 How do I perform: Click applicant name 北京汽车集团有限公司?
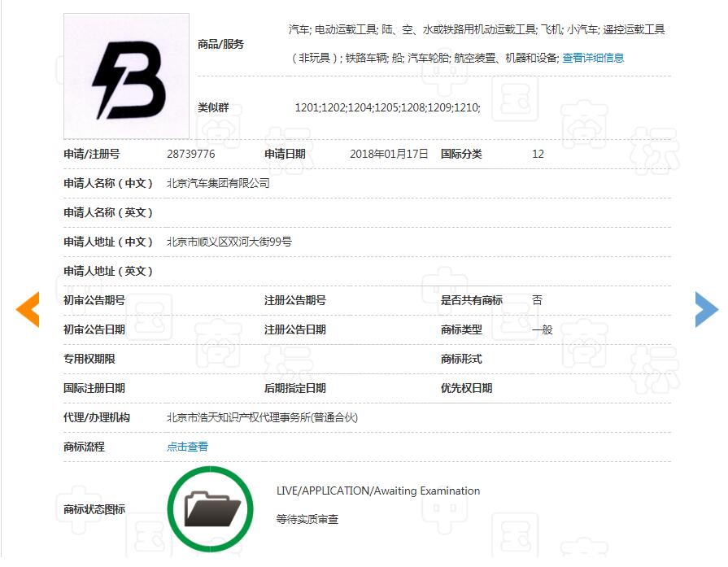click(x=218, y=183)
